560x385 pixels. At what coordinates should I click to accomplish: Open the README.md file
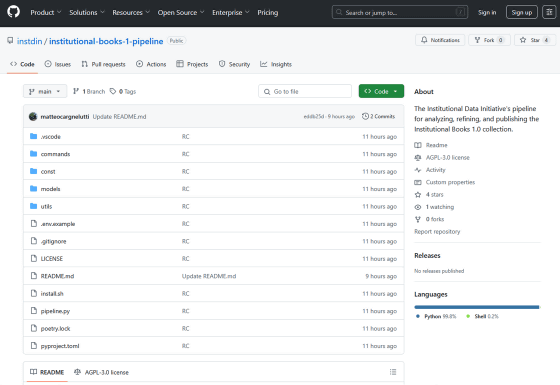(x=57, y=276)
